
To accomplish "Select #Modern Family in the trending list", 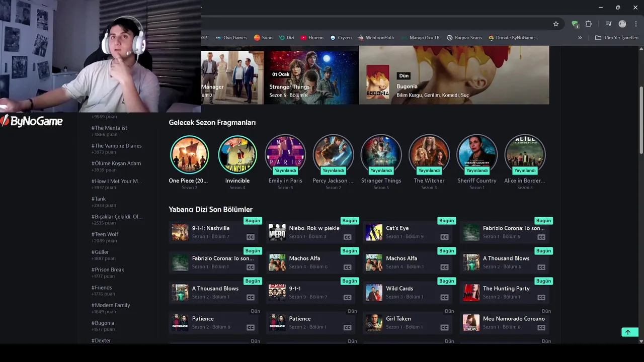I will (x=111, y=305).
